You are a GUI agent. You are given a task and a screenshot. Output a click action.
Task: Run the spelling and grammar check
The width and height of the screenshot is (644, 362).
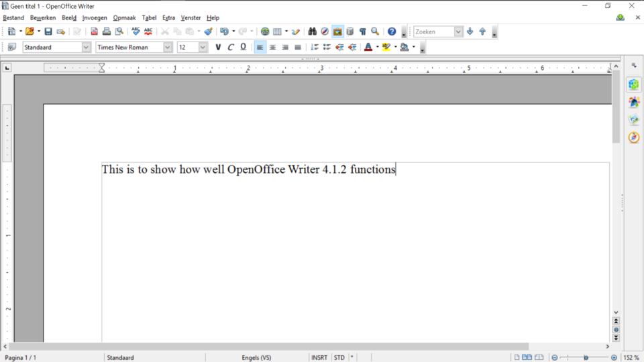tap(136, 32)
